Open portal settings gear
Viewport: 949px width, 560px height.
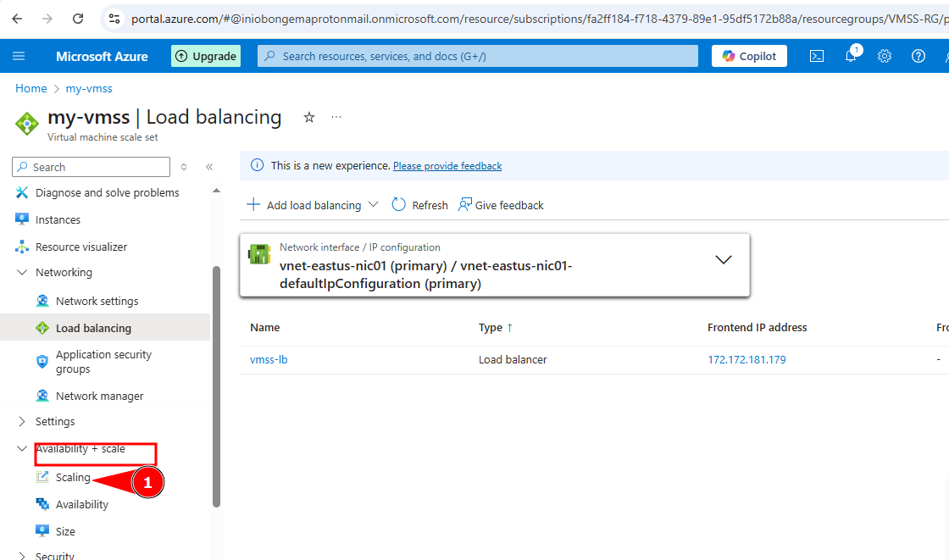885,56
